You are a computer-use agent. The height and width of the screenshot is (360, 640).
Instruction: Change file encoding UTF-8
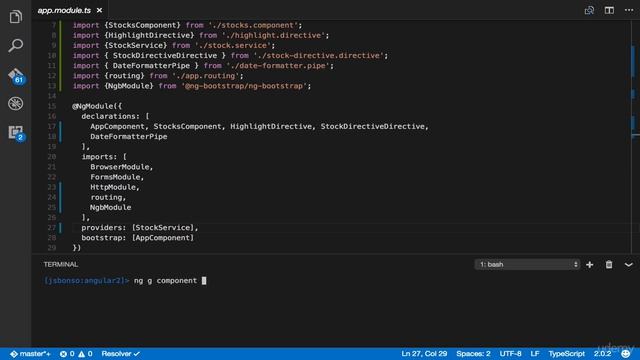click(510, 354)
